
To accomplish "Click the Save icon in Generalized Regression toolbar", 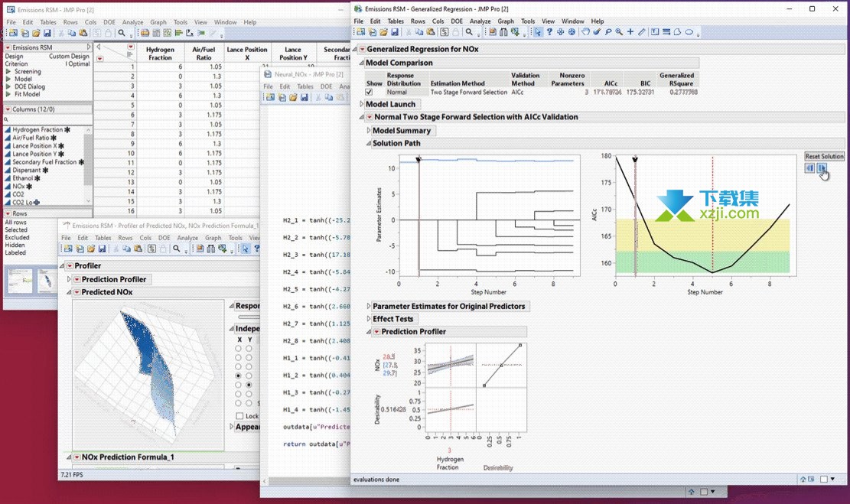I will coord(394,32).
